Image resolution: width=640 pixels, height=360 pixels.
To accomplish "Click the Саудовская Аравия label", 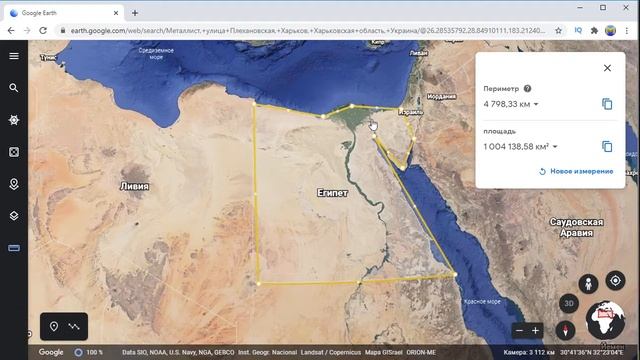I will click(576, 227).
